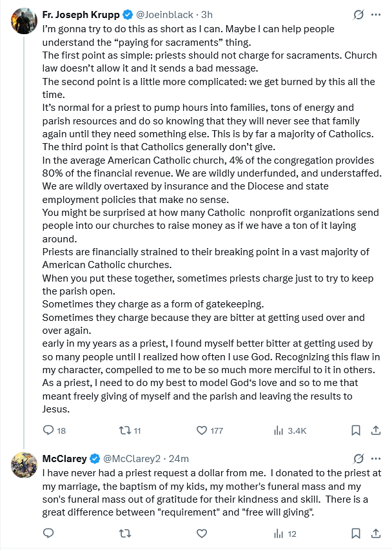View analytics on McClarey's post
The height and width of the screenshot is (551, 392).
pos(279,533)
